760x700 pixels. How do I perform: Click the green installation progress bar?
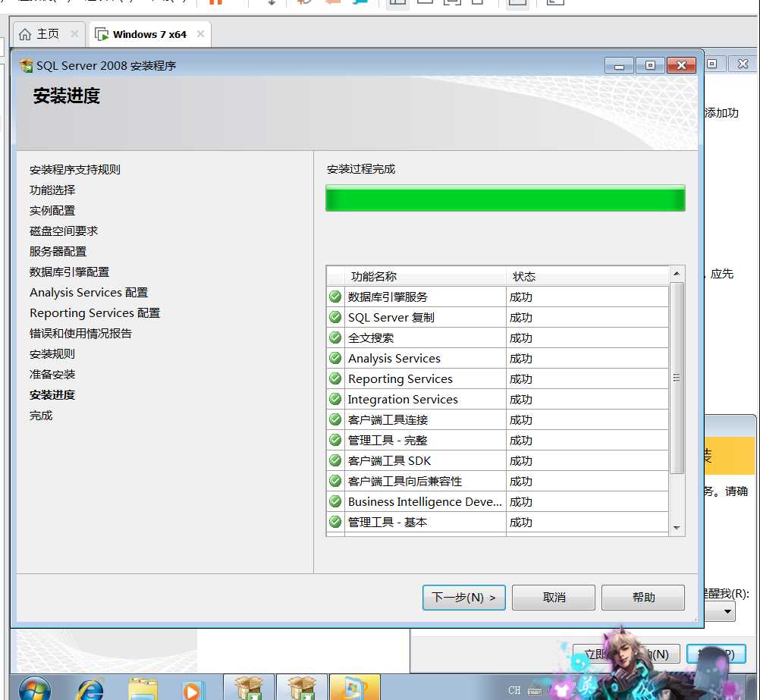pyautogui.click(x=505, y=198)
